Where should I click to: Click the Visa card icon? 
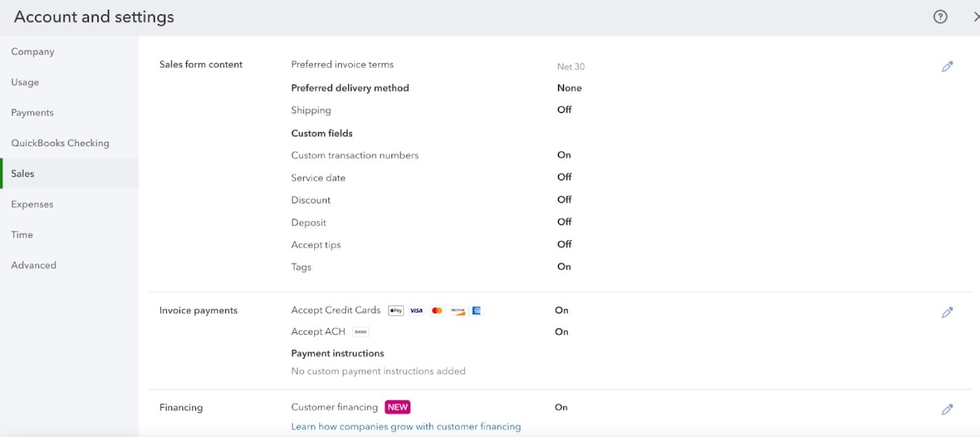click(x=416, y=310)
